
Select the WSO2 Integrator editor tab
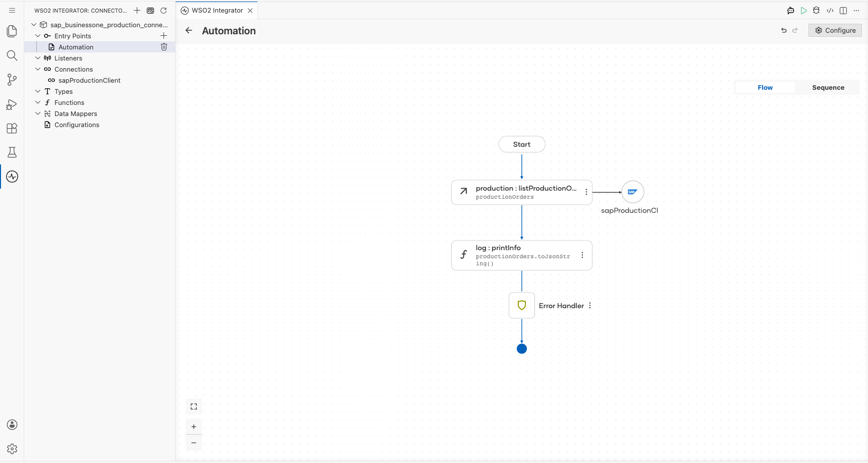click(218, 10)
